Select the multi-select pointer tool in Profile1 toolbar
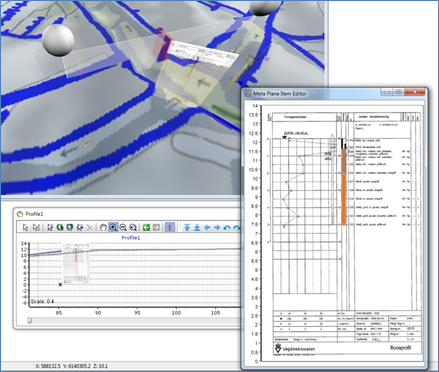Image resolution: width=439 pixels, height=372 pixels. click(x=36, y=227)
